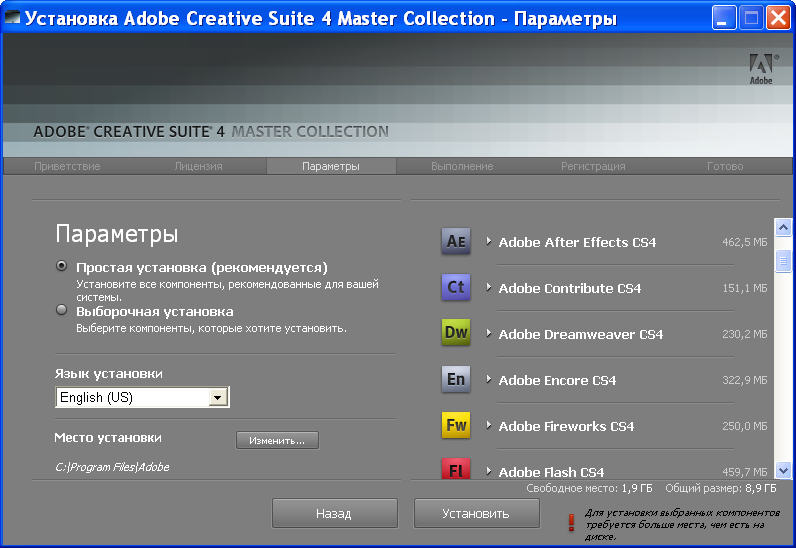Click the Adobe Contribute CS4 label
796x548 pixels.
570,288
